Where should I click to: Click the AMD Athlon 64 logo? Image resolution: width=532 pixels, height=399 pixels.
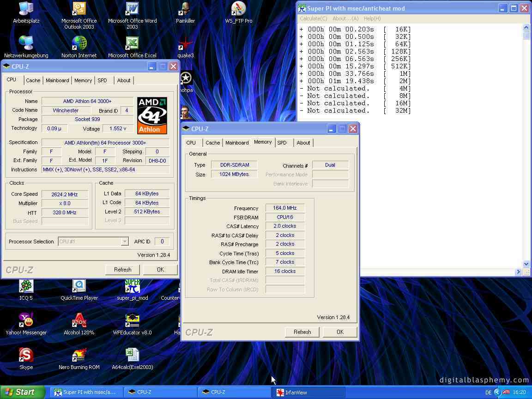point(152,116)
